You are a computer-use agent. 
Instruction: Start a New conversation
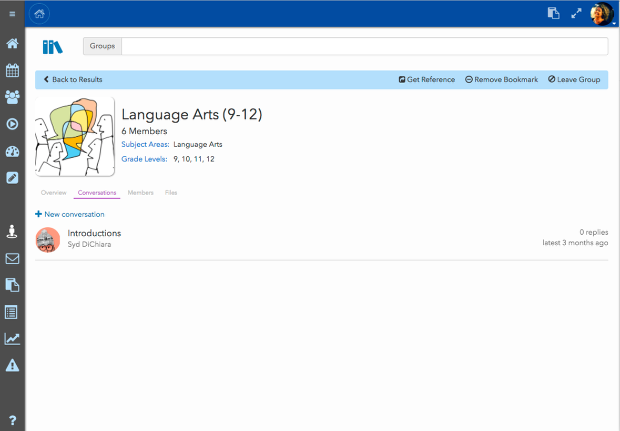pos(70,214)
